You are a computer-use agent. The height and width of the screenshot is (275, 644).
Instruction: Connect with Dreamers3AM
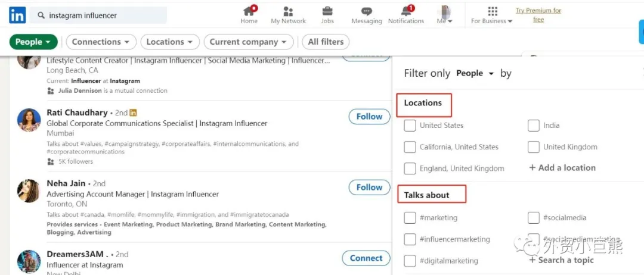[x=366, y=258]
